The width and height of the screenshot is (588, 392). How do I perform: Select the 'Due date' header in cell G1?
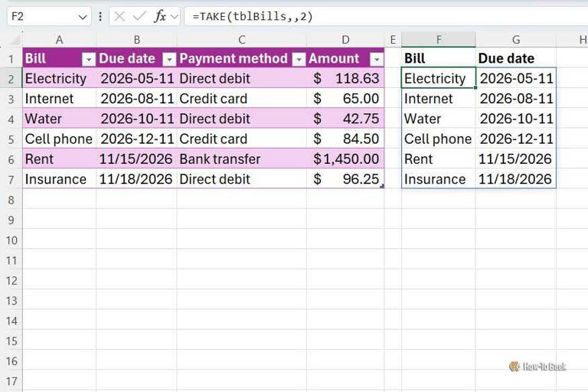point(516,58)
